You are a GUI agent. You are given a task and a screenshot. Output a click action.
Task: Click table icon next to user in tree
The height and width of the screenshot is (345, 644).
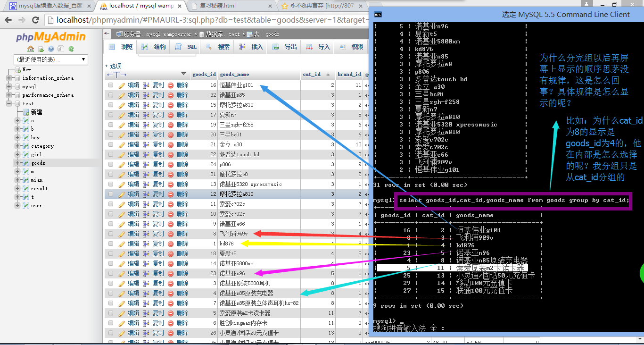tap(25, 205)
